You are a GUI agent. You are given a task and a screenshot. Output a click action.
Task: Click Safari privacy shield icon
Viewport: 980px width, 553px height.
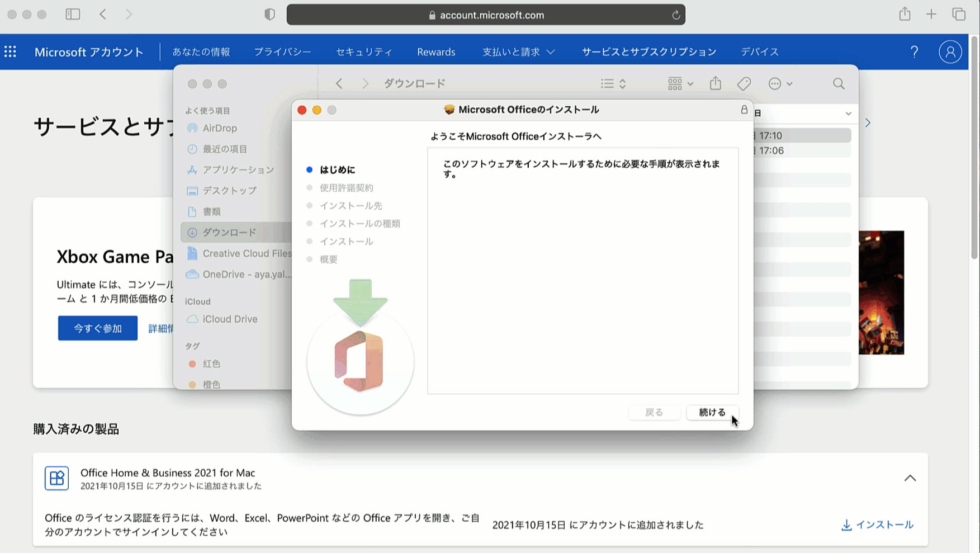pos(269,15)
